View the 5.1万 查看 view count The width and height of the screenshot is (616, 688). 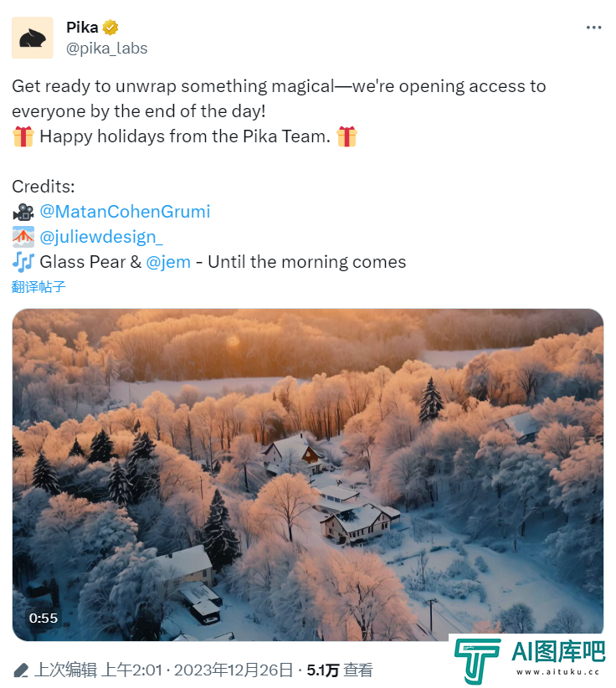[340, 670]
